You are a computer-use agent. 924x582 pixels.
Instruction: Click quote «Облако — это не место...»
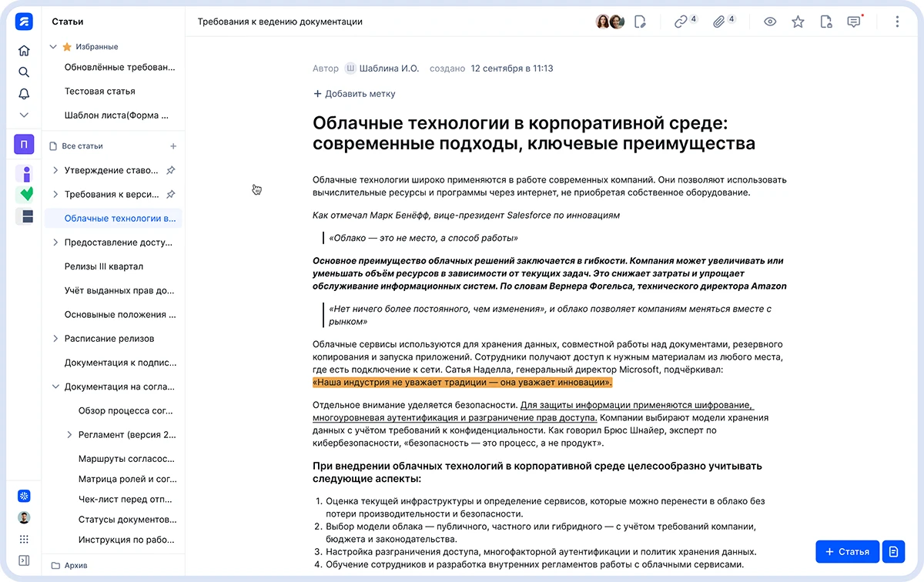[423, 238]
